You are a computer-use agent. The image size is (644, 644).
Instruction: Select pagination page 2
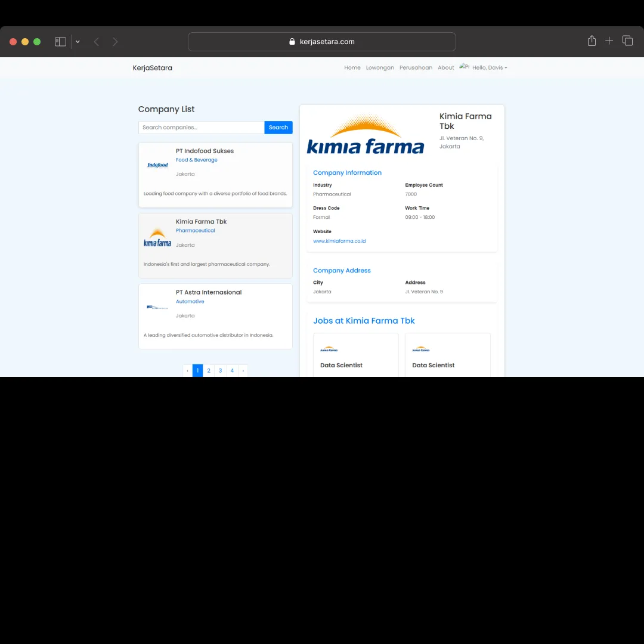click(x=209, y=370)
